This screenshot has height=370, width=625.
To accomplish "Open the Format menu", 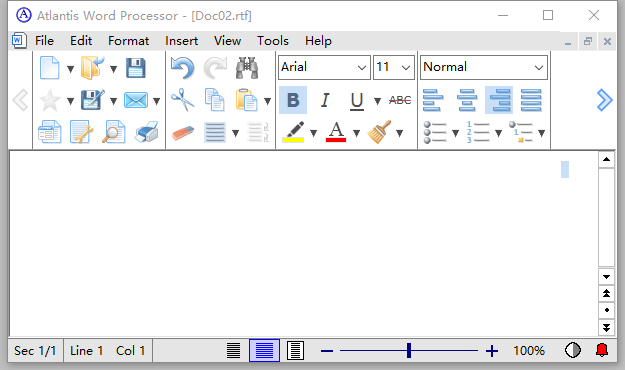I will [128, 41].
